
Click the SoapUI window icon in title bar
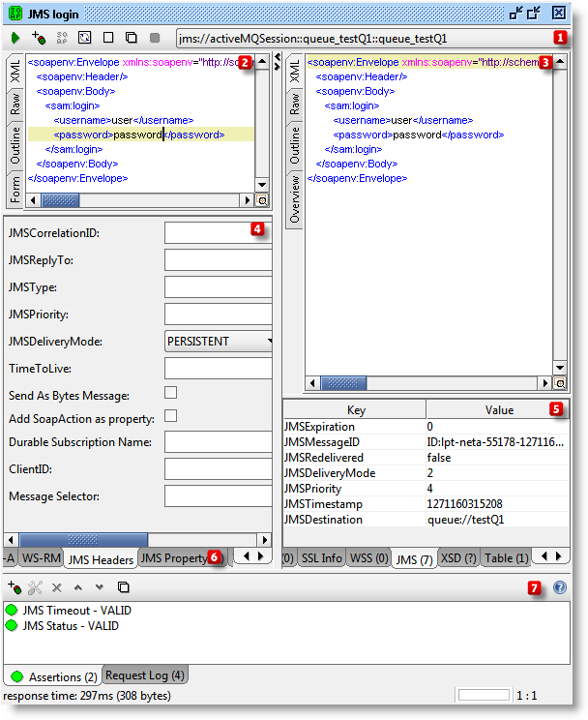pyautogui.click(x=15, y=14)
